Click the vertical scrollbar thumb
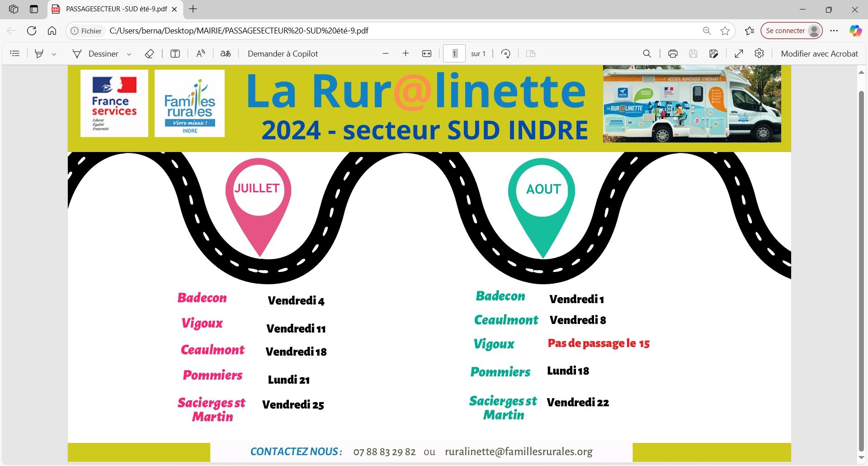Viewport: 868px width, 466px height. pos(861,271)
